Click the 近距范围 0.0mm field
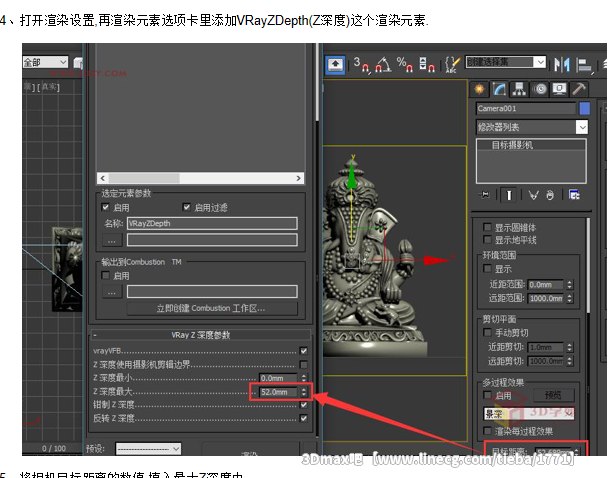Screen dimensions: 614x478 pyautogui.click(x=546, y=285)
